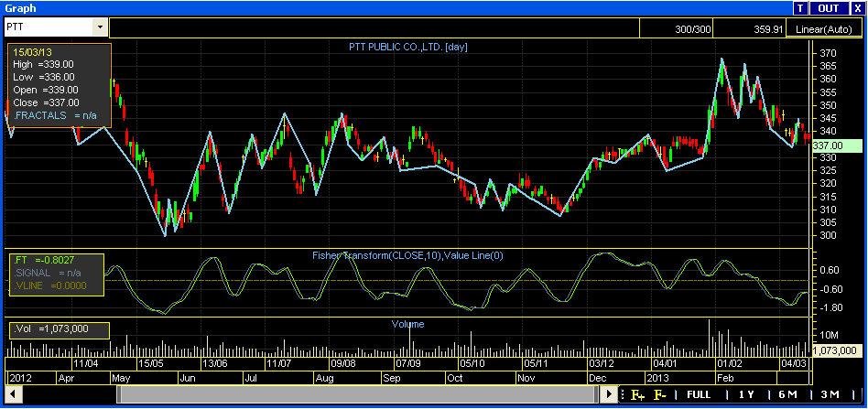The width and height of the screenshot is (868, 409).
Task: Select the 1 Y time range
Action: (x=746, y=394)
